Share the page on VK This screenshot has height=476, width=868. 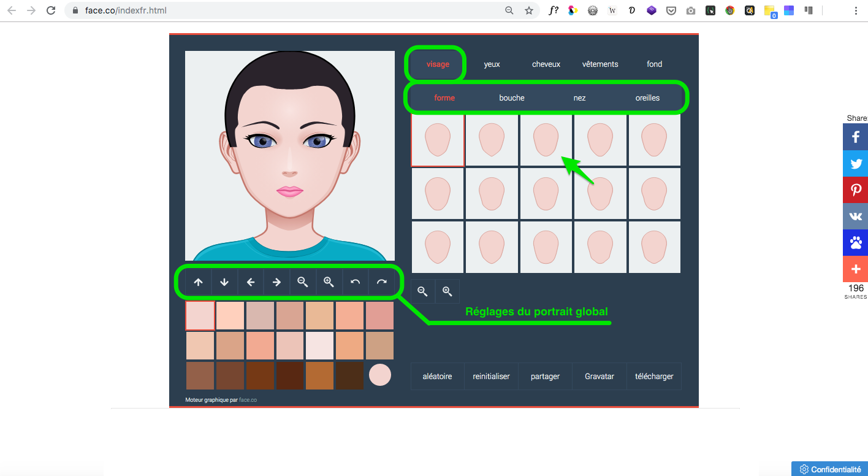coord(856,217)
